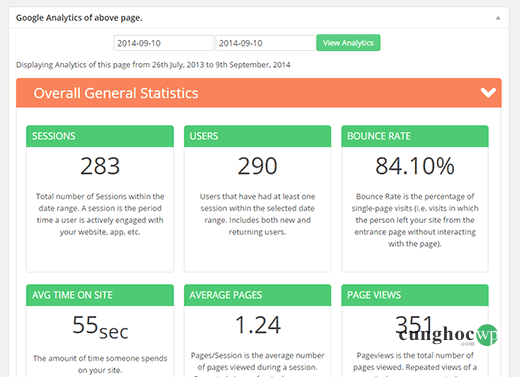The width and height of the screenshot is (520, 377).
Task: Click the Google Analytics of above page title
Action: [79, 18]
